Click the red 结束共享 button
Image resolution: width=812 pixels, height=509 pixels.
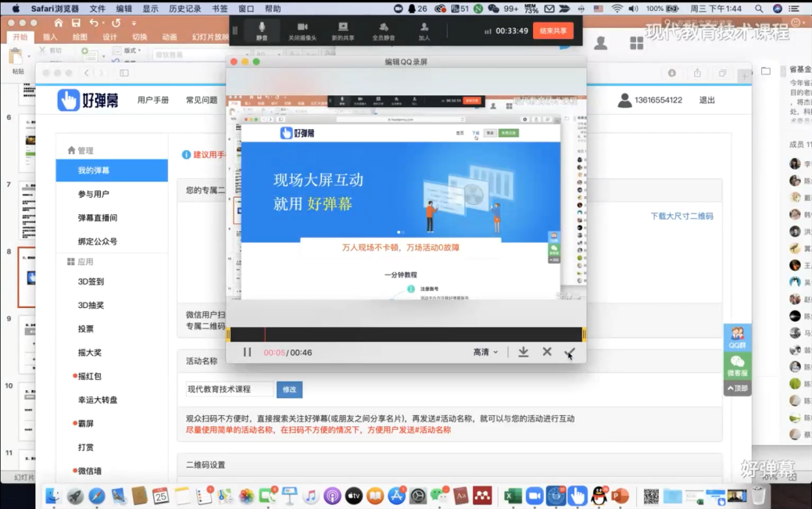[x=553, y=30]
